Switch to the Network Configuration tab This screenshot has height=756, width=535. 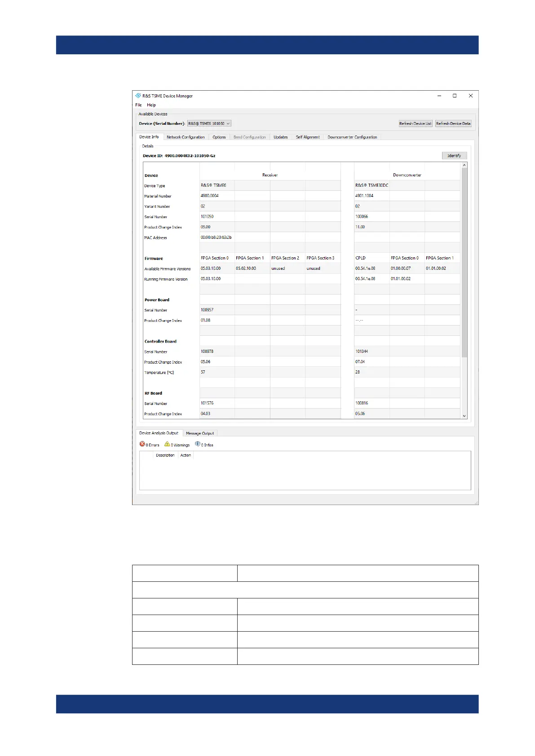pyautogui.click(x=186, y=137)
